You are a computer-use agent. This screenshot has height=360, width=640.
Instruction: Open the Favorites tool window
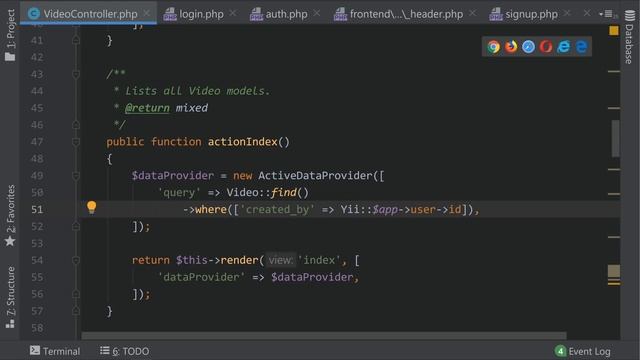(x=10, y=216)
